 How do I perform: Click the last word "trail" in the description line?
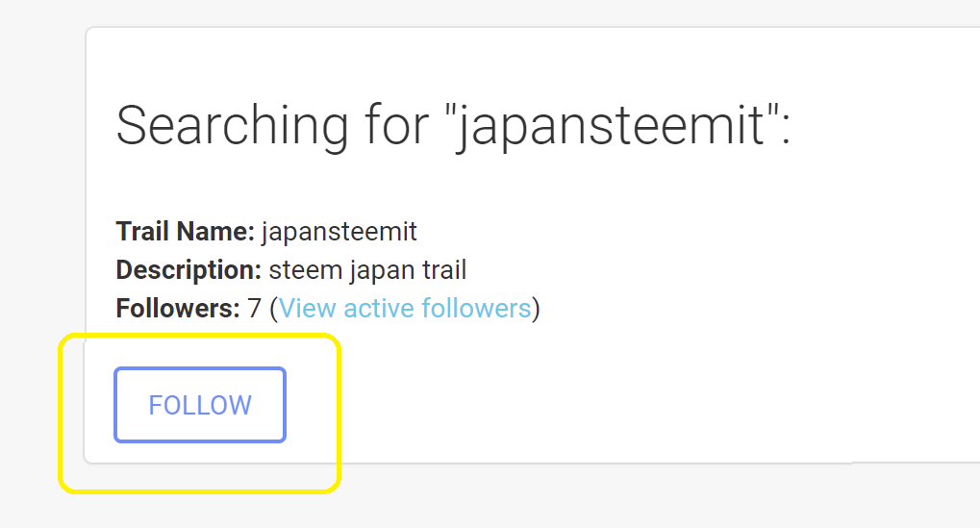(443, 270)
